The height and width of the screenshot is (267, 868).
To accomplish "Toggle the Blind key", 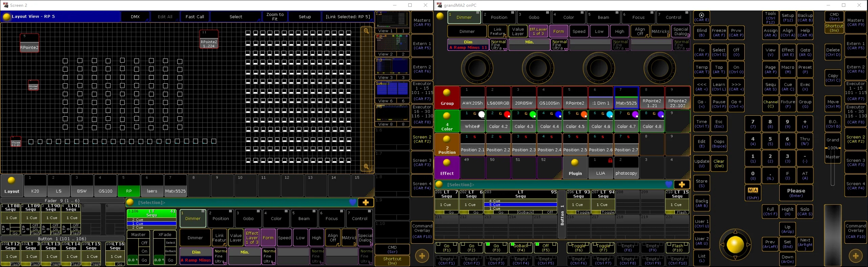I will 702,32.
